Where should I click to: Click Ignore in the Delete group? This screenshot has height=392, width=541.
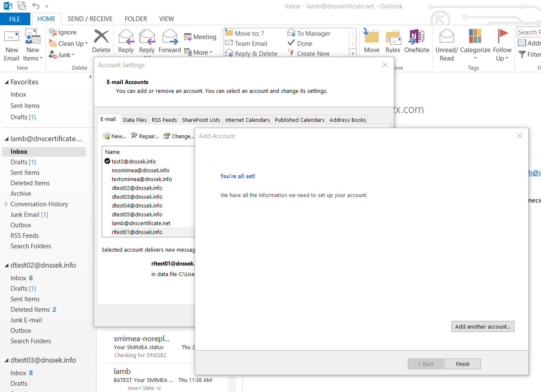tap(62, 32)
